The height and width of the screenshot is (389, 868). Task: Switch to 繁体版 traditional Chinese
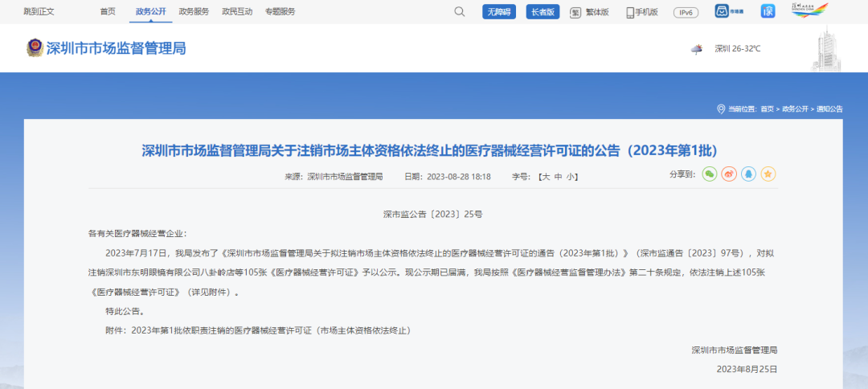point(590,12)
